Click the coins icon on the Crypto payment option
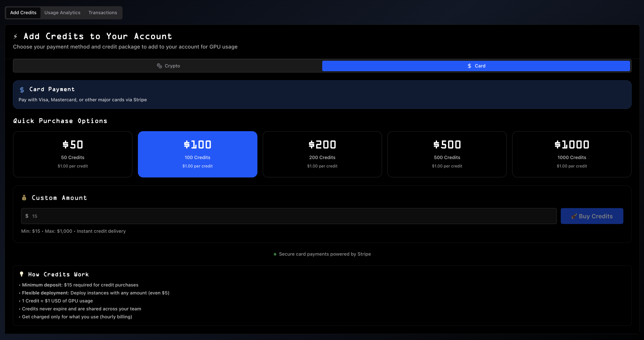 pyautogui.click(x=159, y=66)
